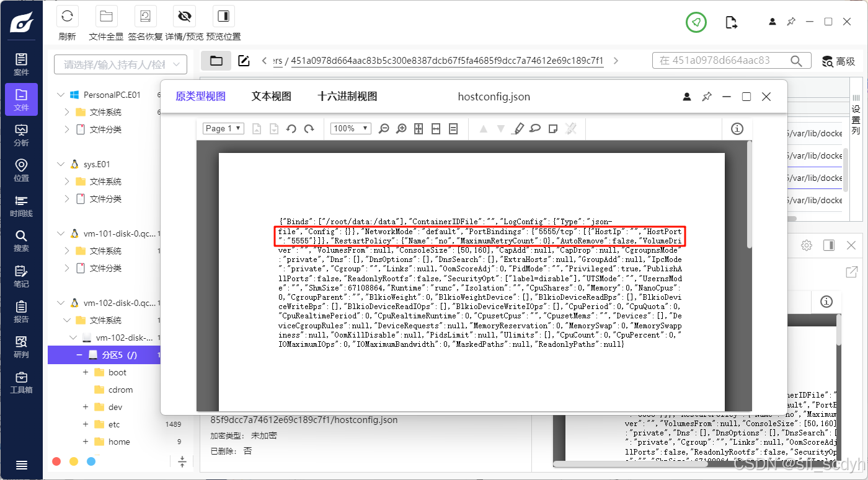Image resolution: width=868 pixels, height=480 pixels.
Task: Open the 位置 location section in the sidebar
Action: [x=22, y=170]
